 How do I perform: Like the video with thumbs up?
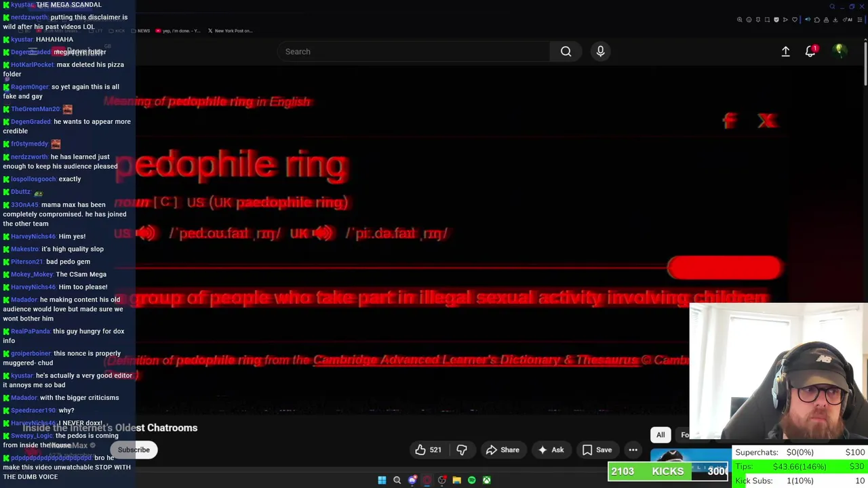(429, 450)
